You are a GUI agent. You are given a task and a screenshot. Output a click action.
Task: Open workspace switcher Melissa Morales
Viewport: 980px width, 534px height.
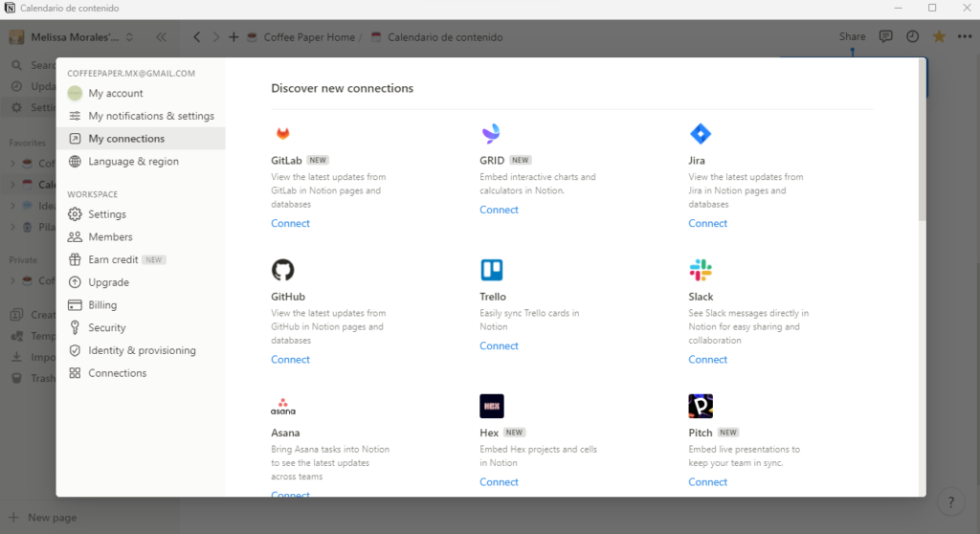72,37
